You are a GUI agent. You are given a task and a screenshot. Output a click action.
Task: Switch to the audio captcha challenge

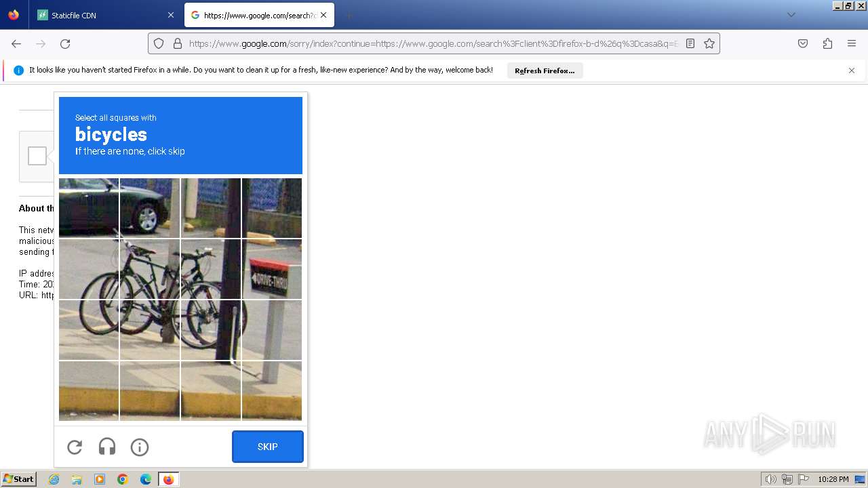pyautogui.click(x=107, y=447)
